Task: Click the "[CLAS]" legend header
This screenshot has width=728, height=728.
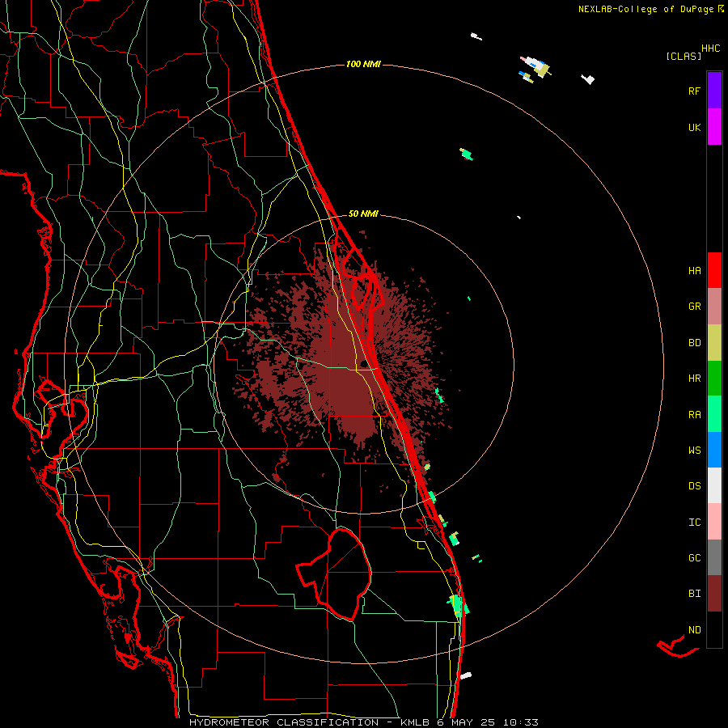Action: click(x=684, y=57)
